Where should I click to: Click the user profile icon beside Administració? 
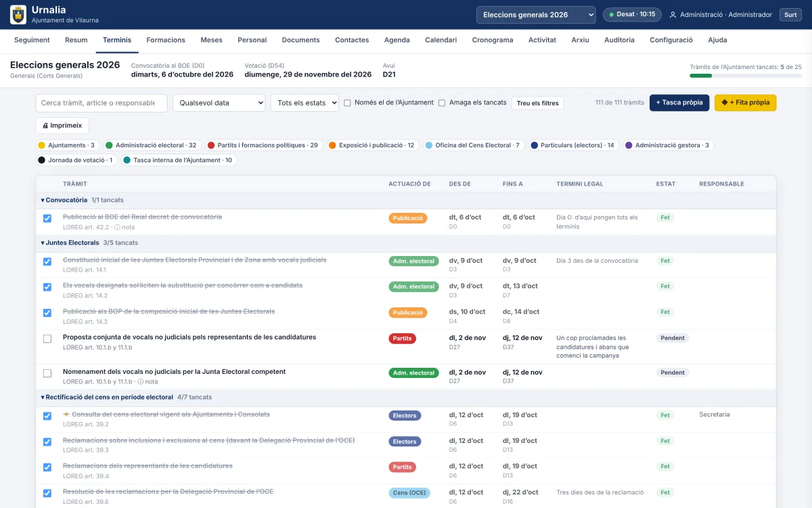point(673,15)
